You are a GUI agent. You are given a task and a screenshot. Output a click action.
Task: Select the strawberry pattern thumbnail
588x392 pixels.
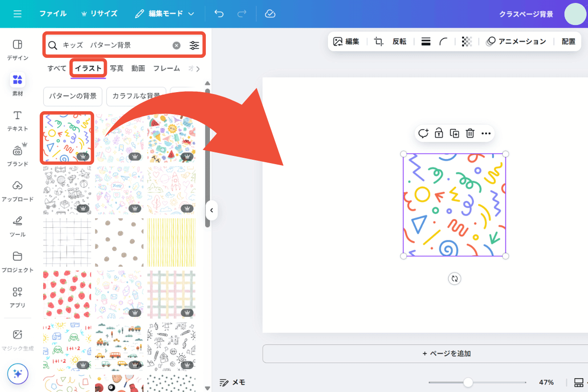[x=67, y=294]
